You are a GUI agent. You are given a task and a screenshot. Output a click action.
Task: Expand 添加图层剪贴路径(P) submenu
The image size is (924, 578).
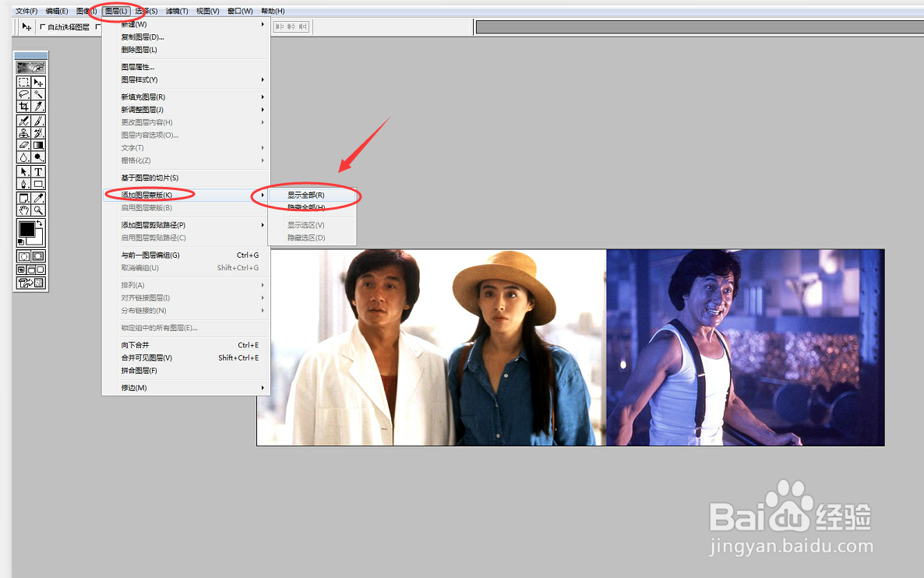pyautogui.click(x=186, y=225)
